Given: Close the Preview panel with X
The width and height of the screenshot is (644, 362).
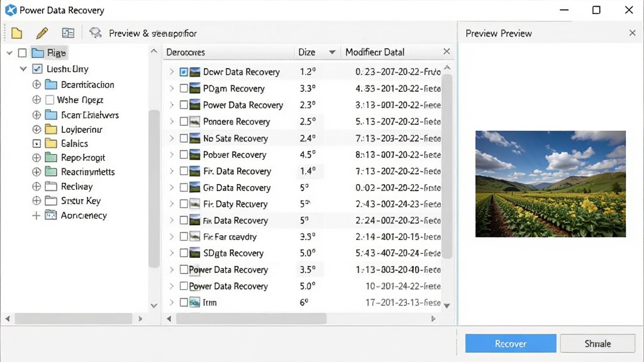Looking at the screenshot, I should click(633, 33).
